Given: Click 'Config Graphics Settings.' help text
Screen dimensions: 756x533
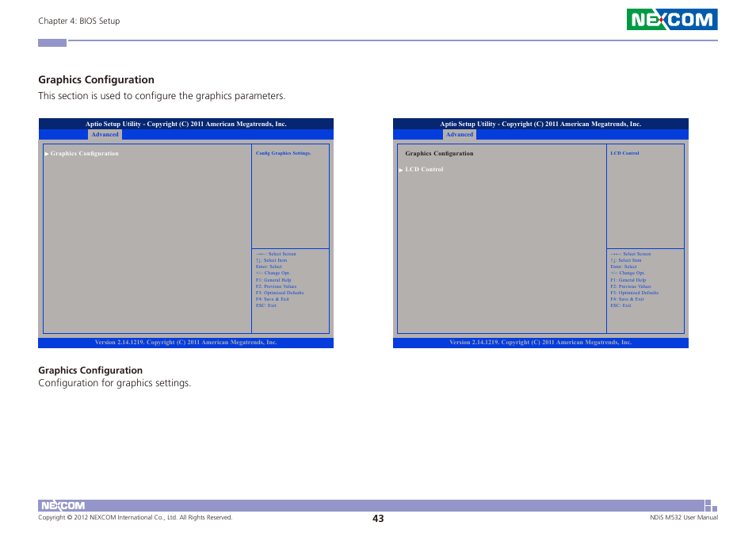Looking at the screenshot, I should coord(283,153).
